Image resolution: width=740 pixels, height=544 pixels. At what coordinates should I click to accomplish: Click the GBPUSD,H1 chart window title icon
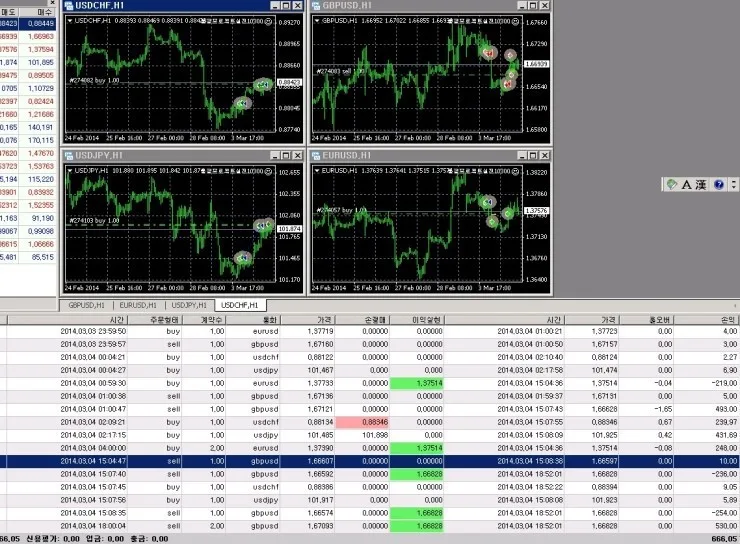click(x=316, y=5)
